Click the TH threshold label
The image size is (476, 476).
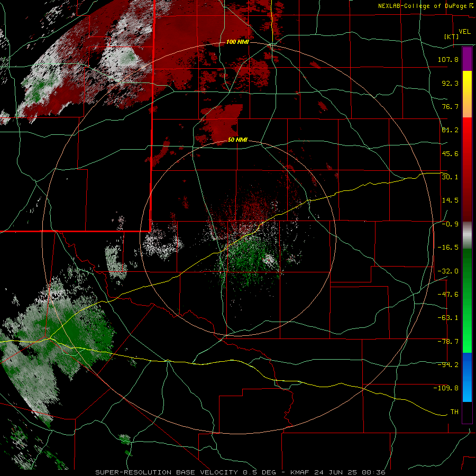454,412
